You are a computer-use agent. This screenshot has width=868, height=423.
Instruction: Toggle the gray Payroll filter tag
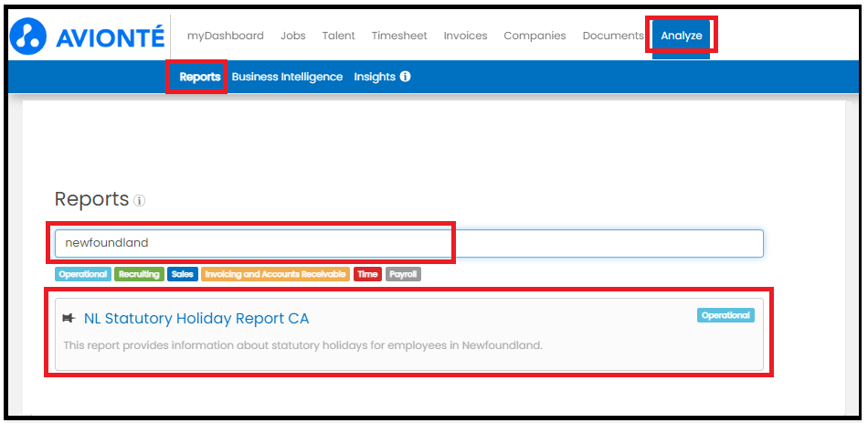(x=403, y=274)
